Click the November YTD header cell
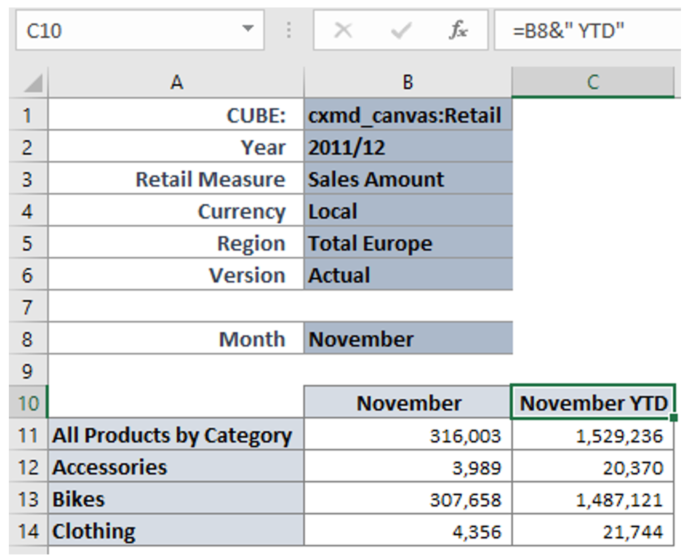Viewport: 685px width, 559px height. (594, 403)
